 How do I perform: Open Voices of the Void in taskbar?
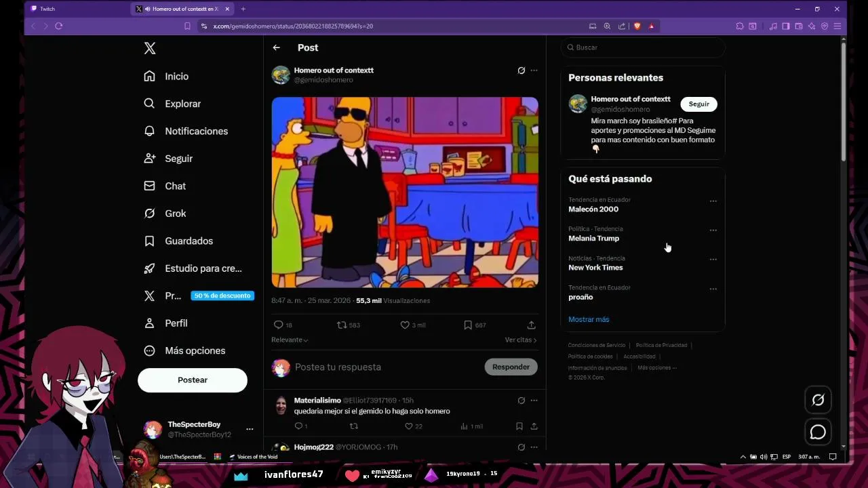point(254,457)
